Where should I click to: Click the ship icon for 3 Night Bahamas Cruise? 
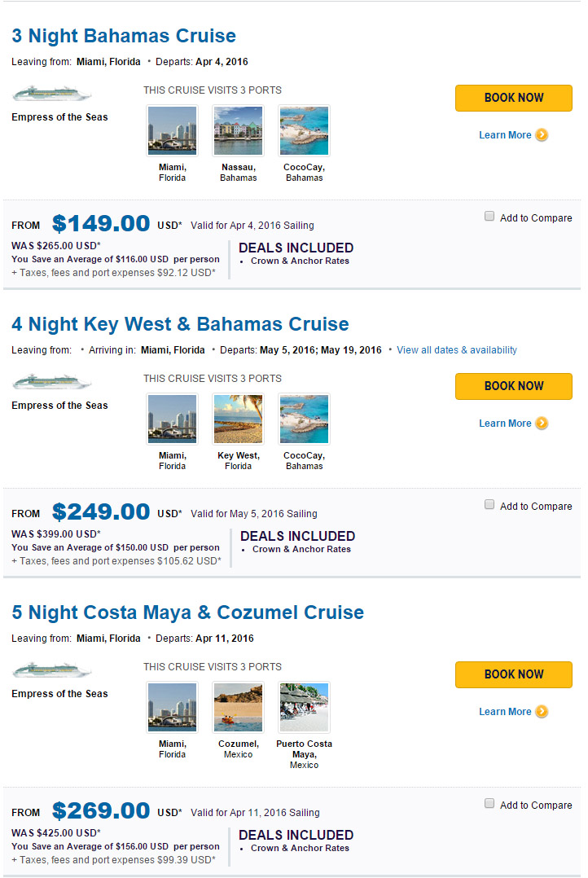click(x=52, y=94)
